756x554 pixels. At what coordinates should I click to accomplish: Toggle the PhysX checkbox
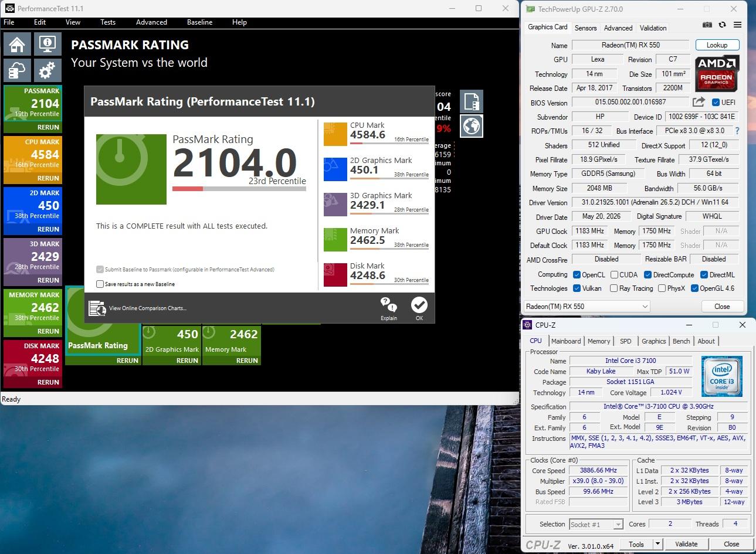point(662,288)
